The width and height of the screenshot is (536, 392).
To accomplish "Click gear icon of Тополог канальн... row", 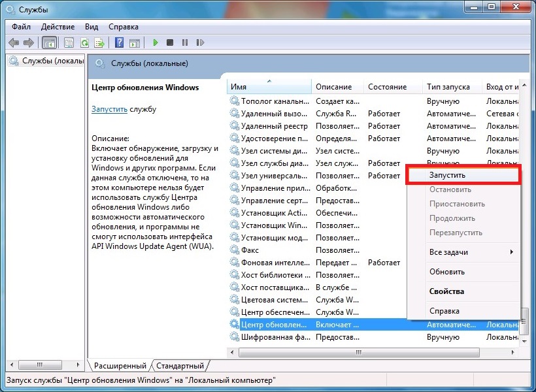I will click(235, 101).
